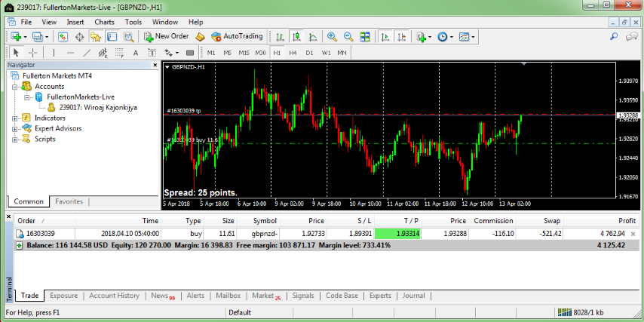This screenshot has height=322, width=644.
Task: Select the rectangle shape tool
Action: coord(190,53)
